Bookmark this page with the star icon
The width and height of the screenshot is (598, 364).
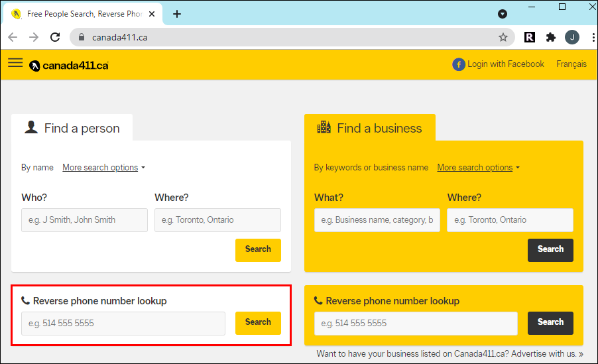[503, 37]
